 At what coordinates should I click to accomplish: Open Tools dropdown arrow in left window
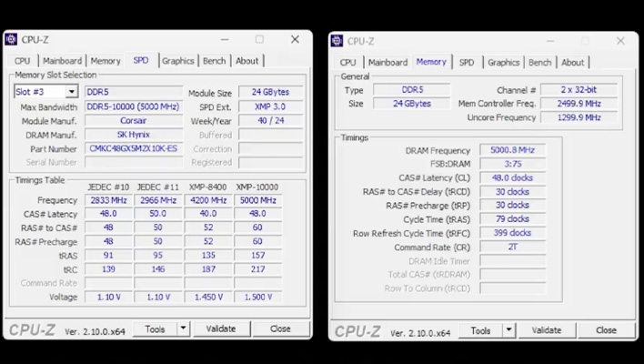point(183,329)
